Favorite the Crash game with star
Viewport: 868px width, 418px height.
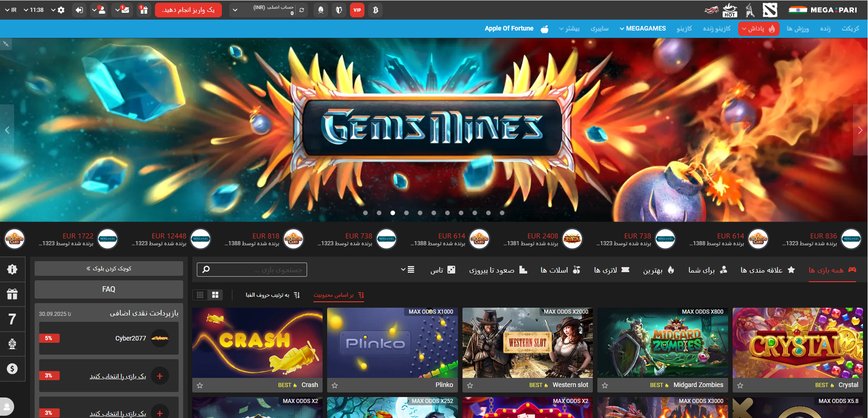pos(200,386)
